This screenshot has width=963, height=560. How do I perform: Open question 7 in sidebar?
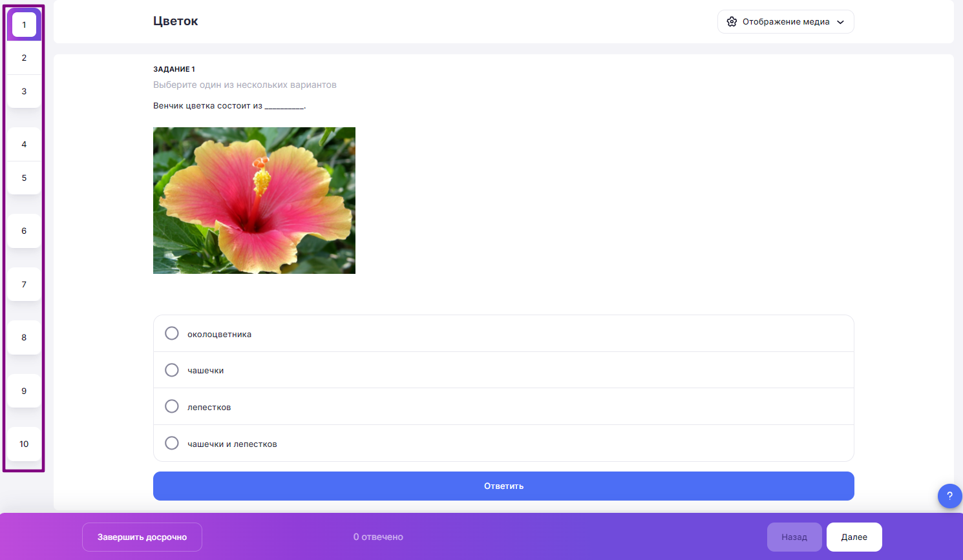[x=25, y=284]
